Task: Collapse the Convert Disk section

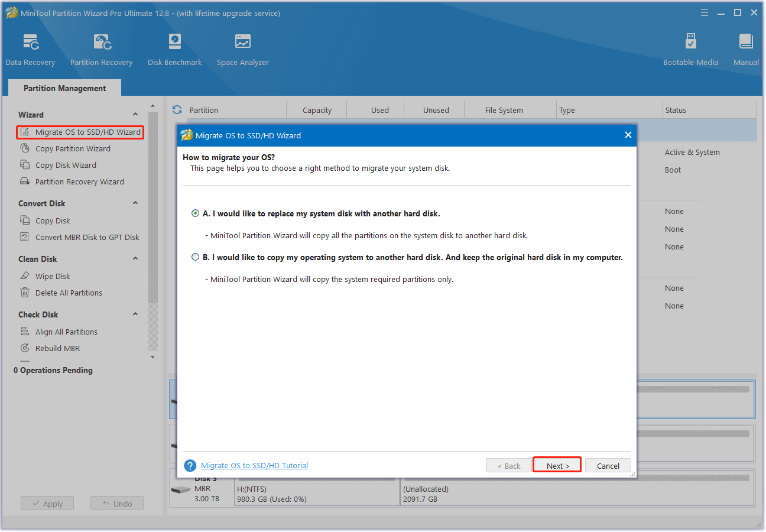Action: click(x=135, y=203)
